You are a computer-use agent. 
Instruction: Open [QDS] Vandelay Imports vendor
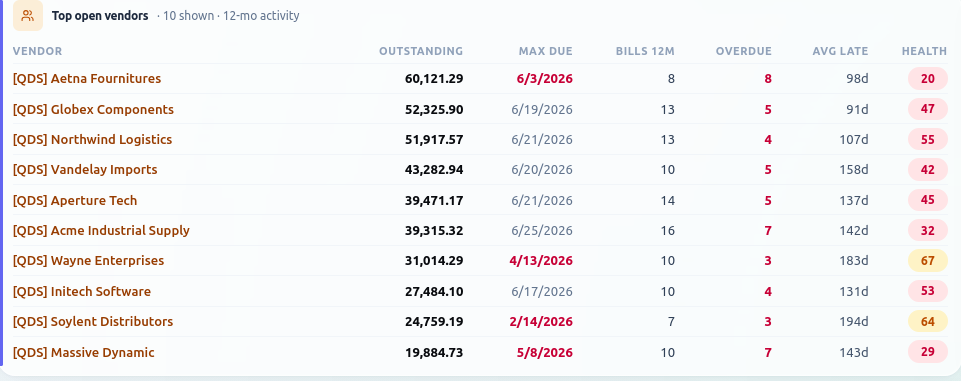[85, 170]
